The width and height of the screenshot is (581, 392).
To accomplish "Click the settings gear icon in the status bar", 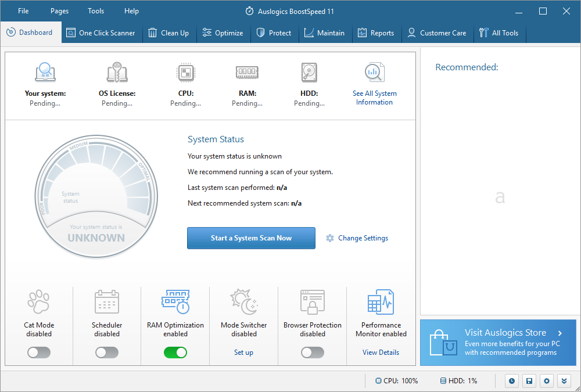I will click(x=547, y=381).
